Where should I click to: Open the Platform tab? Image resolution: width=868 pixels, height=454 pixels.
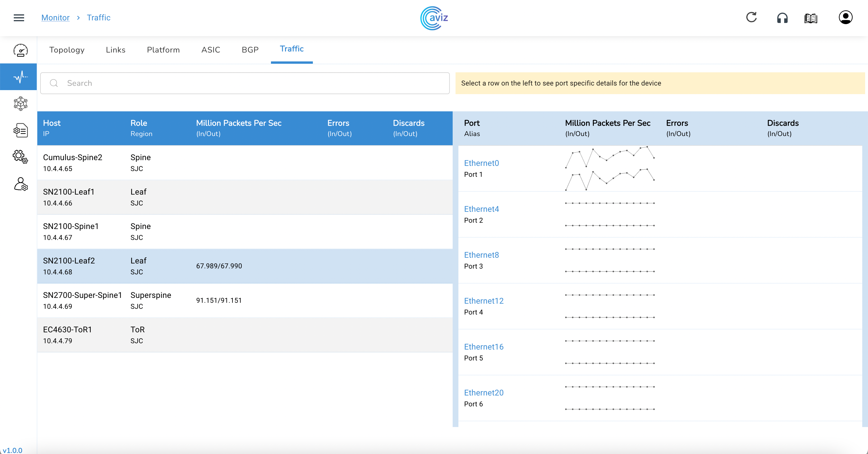pos(163,50)
